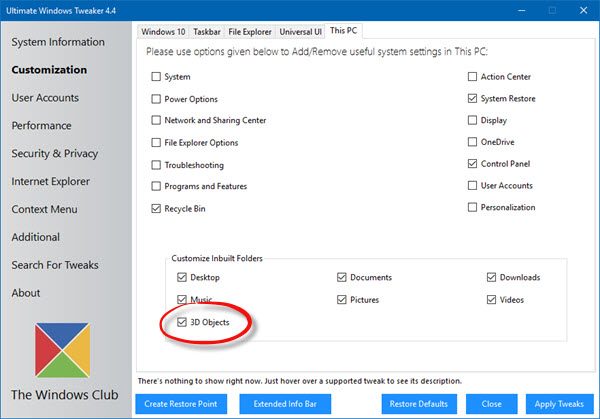600x419 pixels.
Task: Uncheck the Music folder
Action: pos(182,299)
